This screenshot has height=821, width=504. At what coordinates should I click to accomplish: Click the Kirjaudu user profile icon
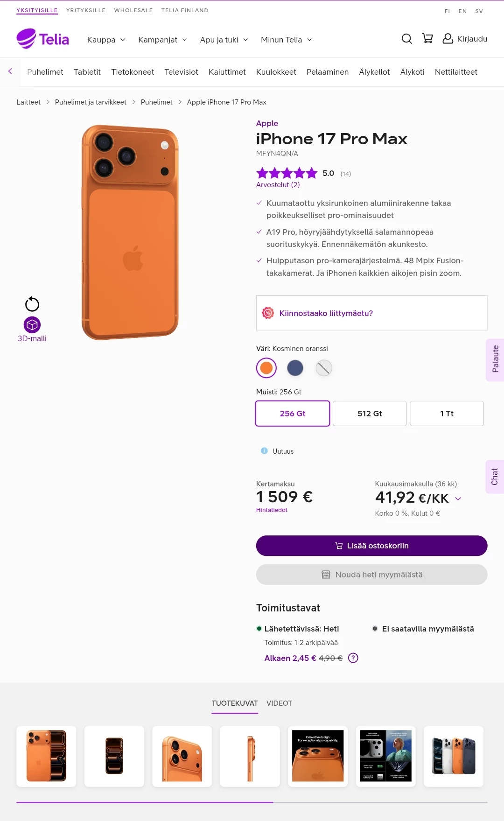[x=448, y=39]
